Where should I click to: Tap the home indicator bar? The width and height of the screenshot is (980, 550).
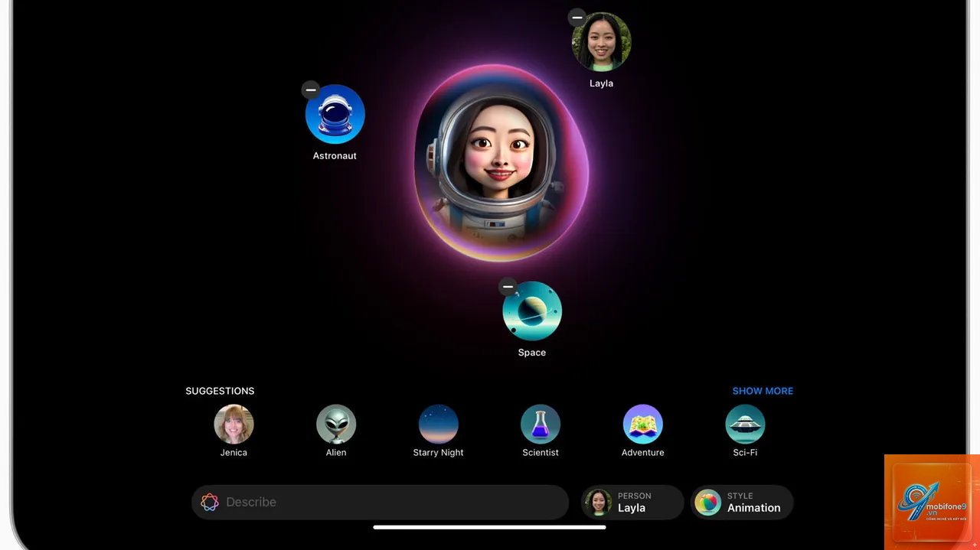(x=490, y=527)
